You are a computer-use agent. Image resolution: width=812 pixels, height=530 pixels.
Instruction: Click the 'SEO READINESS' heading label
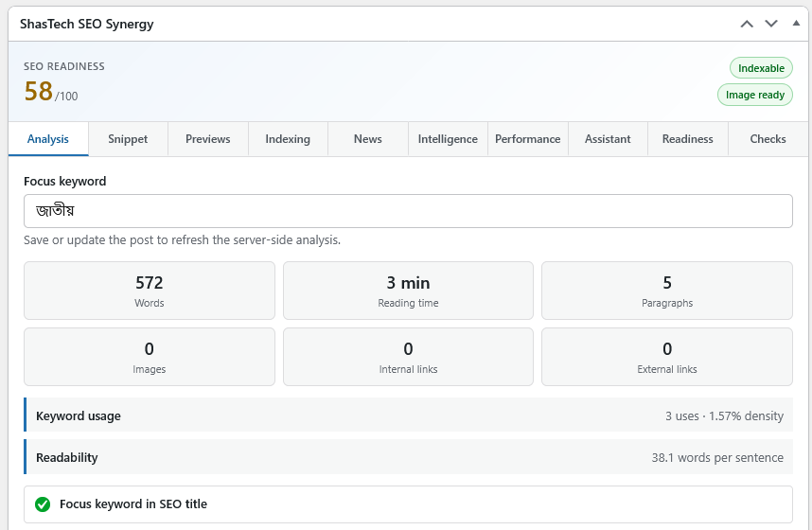[x=64, y=66]
